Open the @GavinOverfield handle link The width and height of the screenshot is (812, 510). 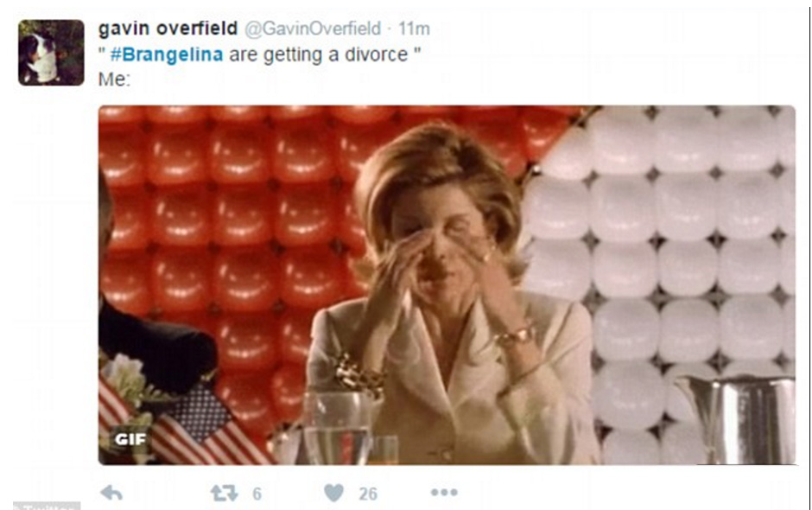(x=312, y=29)
